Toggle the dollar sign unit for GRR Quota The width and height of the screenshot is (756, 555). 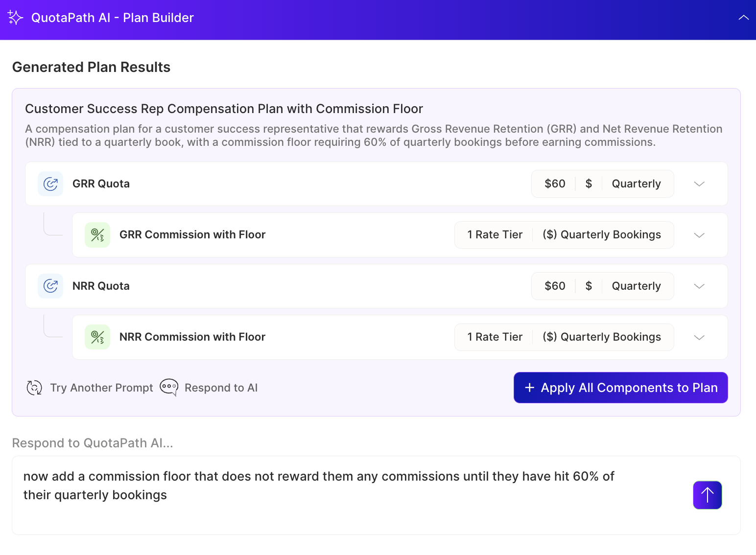[x=589, y=184]
